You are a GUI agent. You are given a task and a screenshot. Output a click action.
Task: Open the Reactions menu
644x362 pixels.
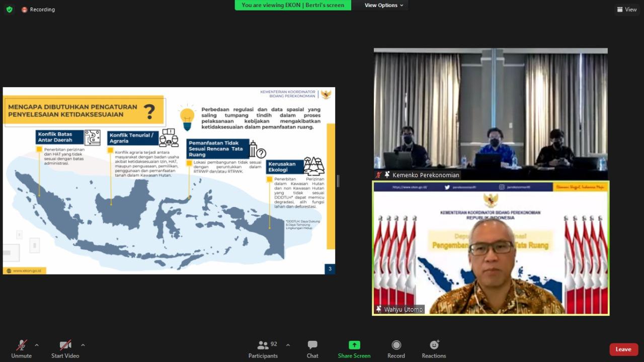click(x=434, y=349)
